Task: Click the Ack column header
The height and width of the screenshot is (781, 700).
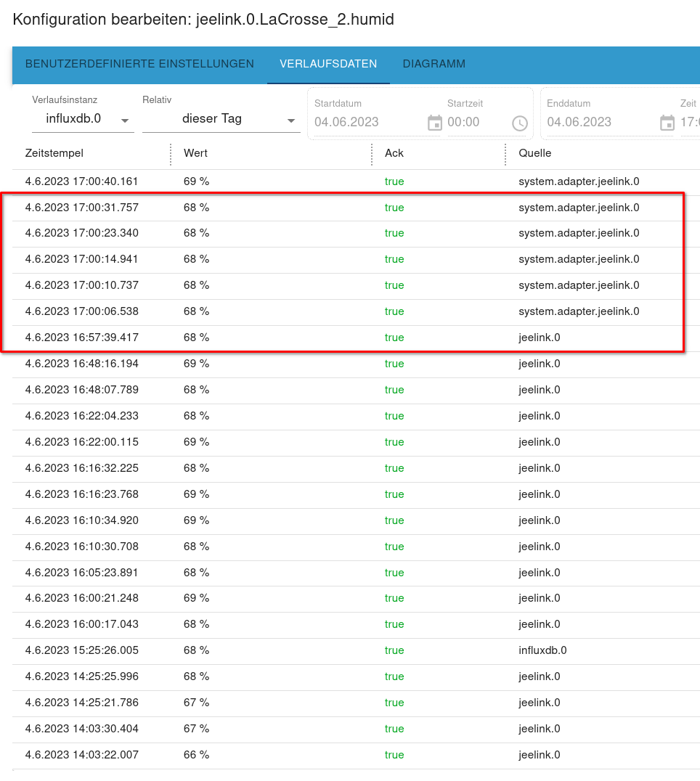Action: pos(394,153)
